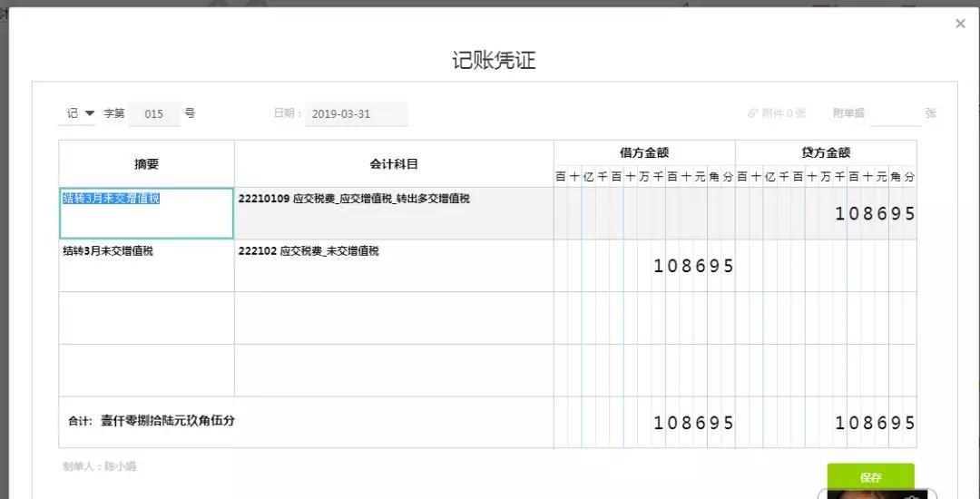Open the date field 2019-03-31
Screen dimensions: 980x499
(x=357, y=113)
